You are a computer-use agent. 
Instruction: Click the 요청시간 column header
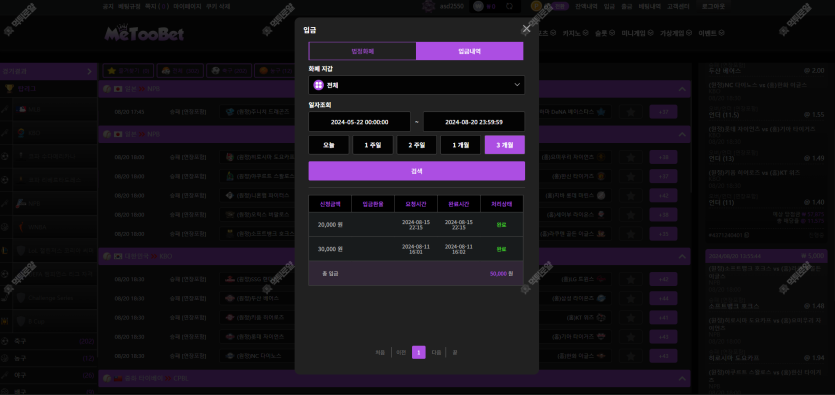416,204
